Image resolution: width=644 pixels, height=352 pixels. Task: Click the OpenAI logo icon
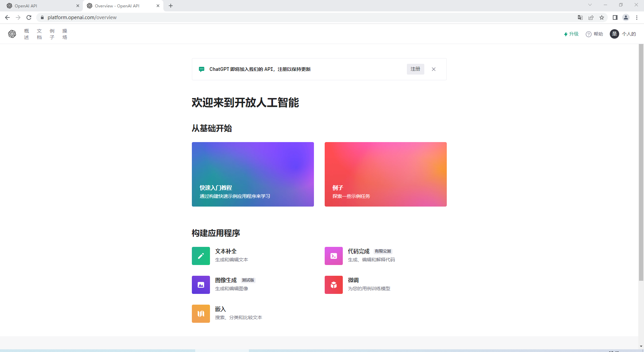coord(12,34)
